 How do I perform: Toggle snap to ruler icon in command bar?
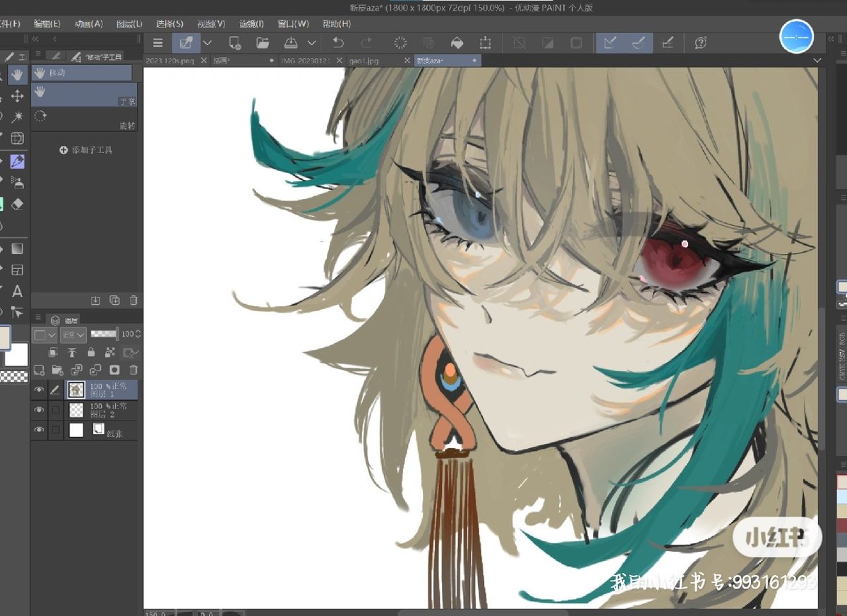(x=610, y=43)
